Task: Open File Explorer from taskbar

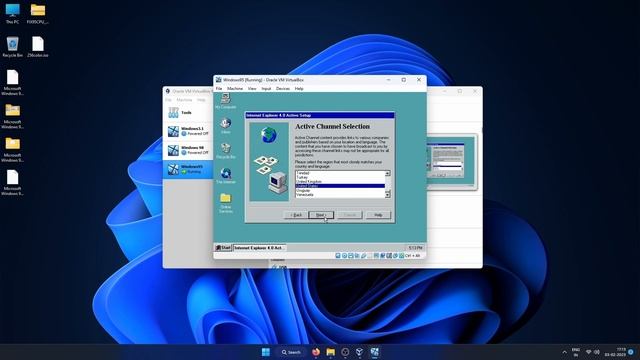Action: (x=331, y=352)
